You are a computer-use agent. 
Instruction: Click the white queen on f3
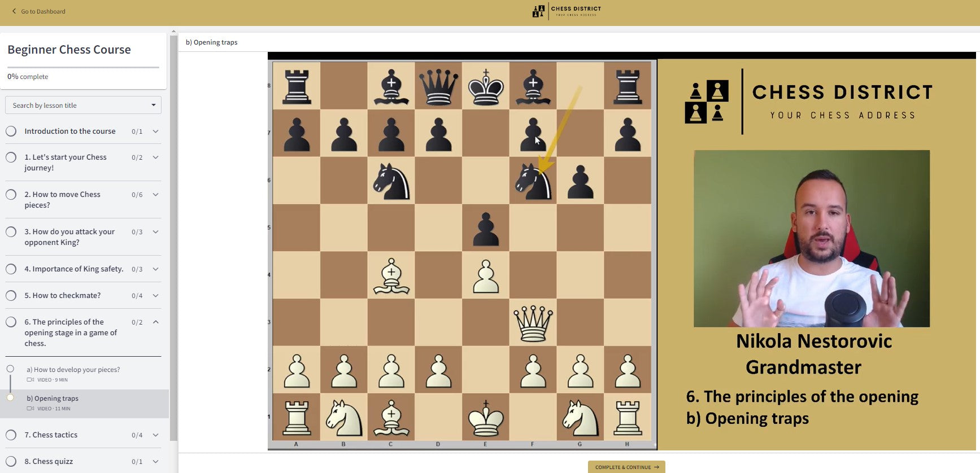(533, 323)
